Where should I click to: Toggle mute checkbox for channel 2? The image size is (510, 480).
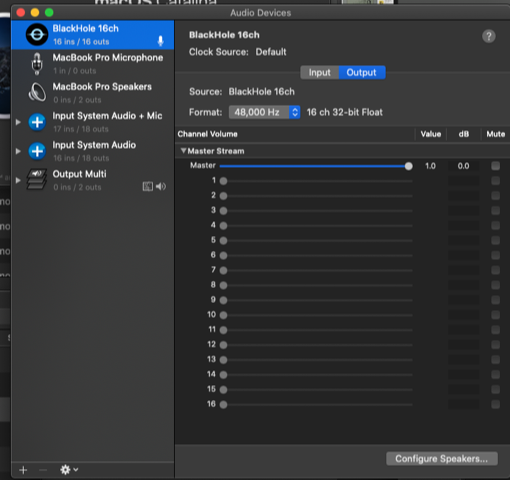pos(496,196)
